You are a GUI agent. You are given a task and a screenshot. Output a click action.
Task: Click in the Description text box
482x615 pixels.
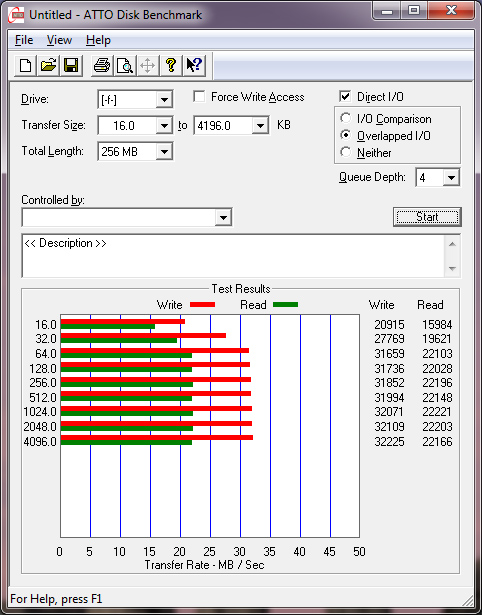[233, 256]
